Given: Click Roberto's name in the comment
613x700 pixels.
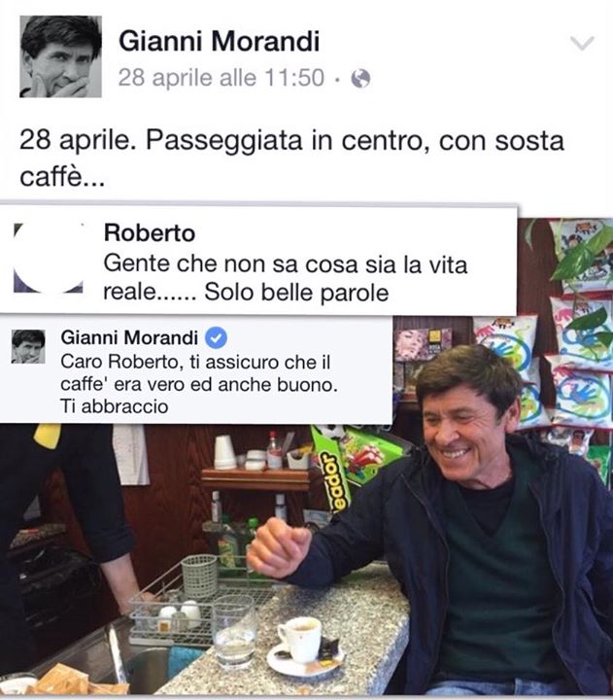Looking at the screenshot, I should (150, 233).
